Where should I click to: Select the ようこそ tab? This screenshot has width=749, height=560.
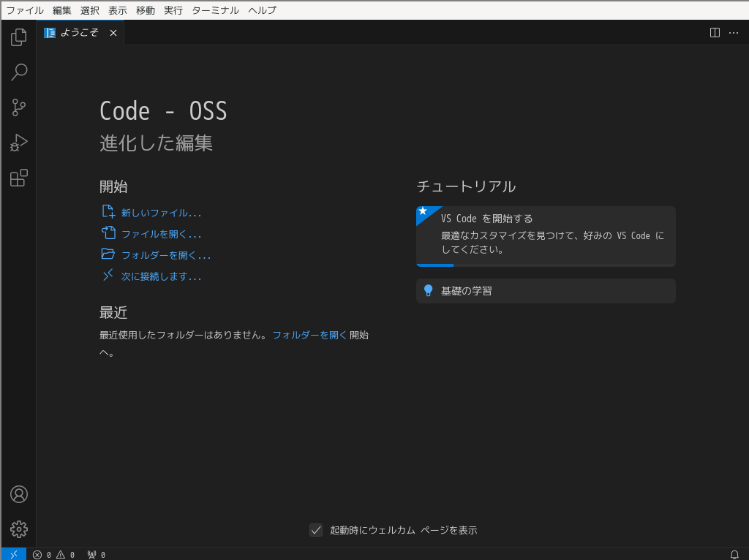[80, 32]
